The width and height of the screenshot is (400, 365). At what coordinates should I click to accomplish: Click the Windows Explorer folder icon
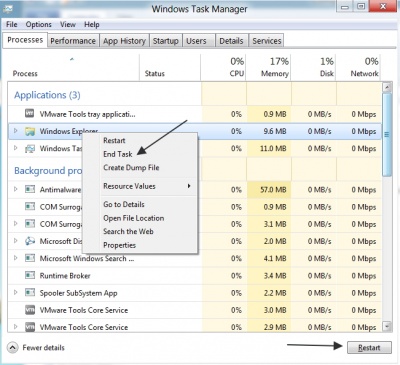[x=30, y=131]
